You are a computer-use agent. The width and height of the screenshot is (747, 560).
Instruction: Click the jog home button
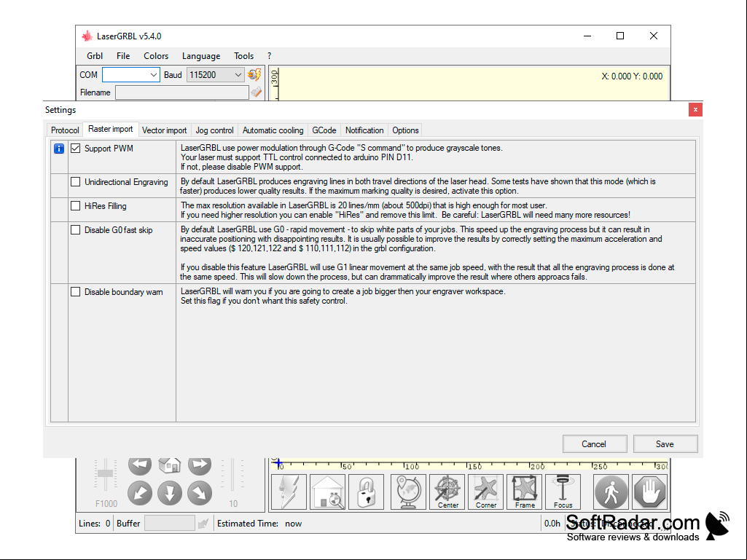coord(170,465)
